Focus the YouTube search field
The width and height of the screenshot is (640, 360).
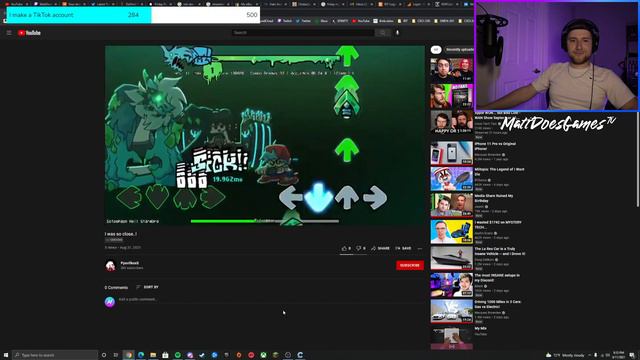(x=303, y=33)
